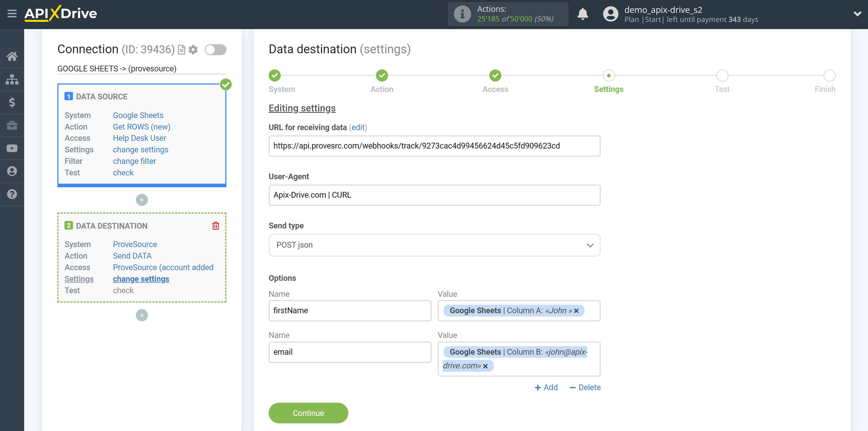Click the actions info icon

tap(462, 14)
